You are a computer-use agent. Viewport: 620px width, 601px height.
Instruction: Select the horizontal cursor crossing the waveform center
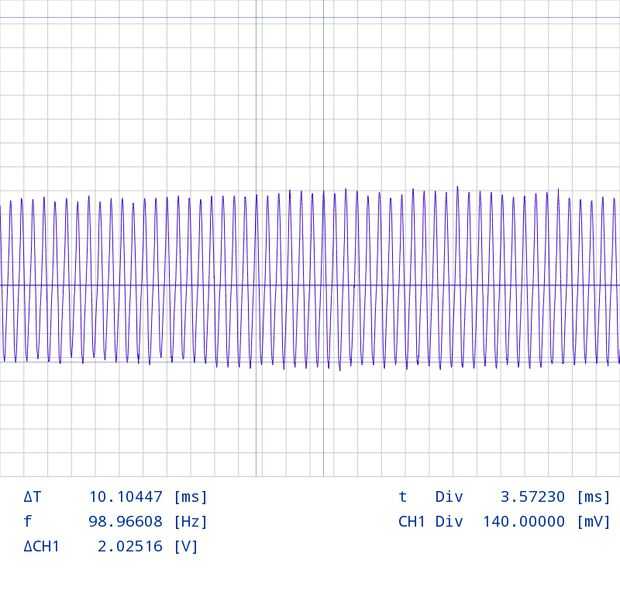310,285
